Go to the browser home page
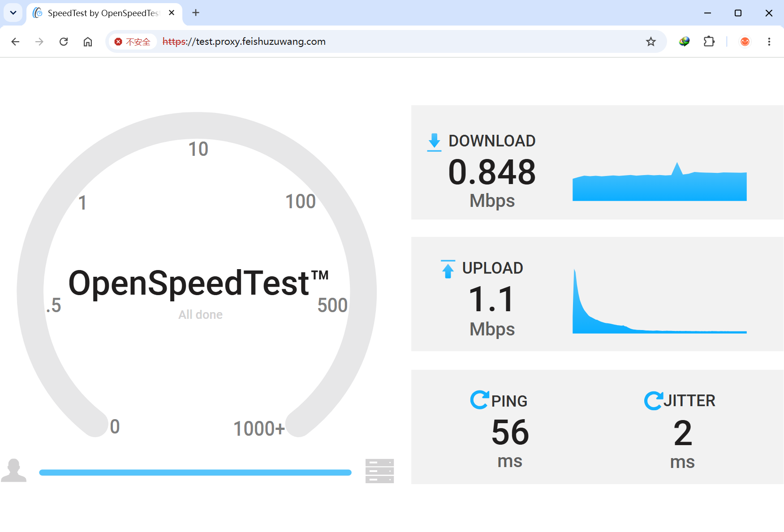This screenshot has width=784, height=532. point(88,42)
